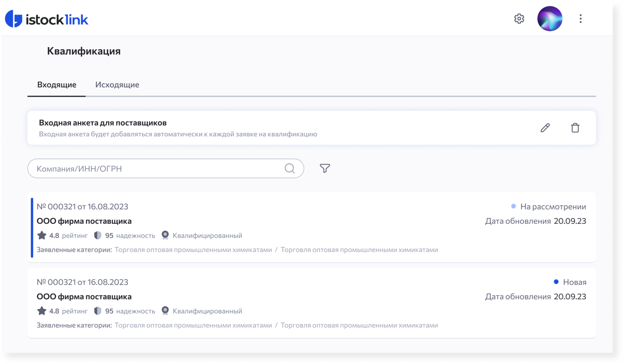
Task: Switch to the Исходящие tab
Action: [x=117, y=85]
